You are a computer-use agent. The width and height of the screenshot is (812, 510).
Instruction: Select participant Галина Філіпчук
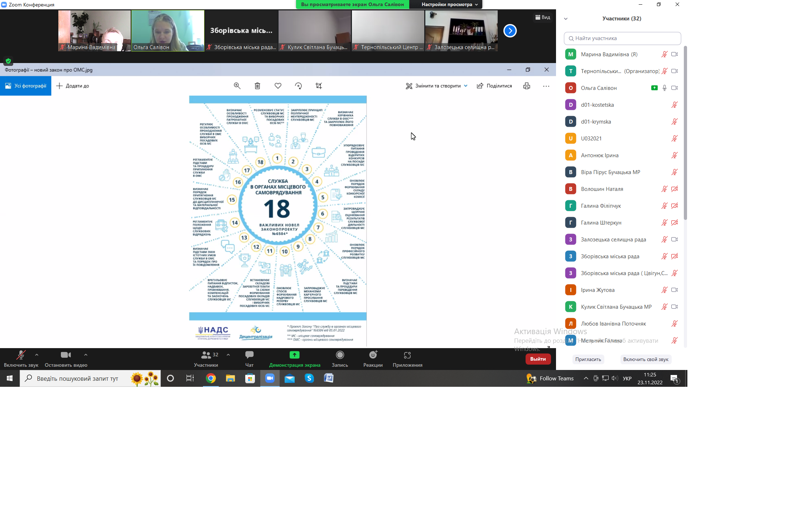pos(622,206)
